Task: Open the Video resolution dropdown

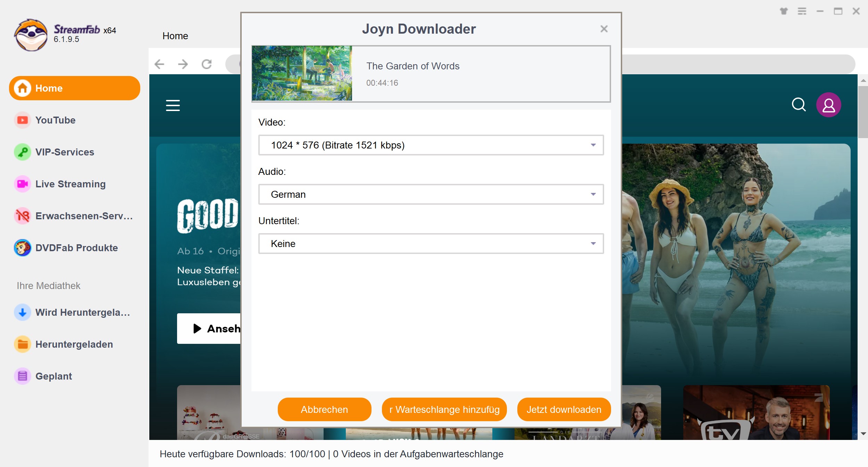Action: (x=431, y=145)
